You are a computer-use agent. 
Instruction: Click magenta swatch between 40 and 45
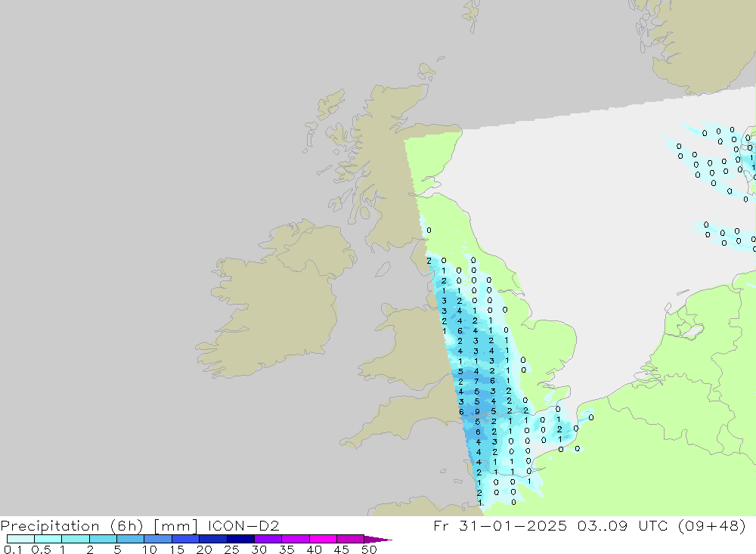[323, 539]
